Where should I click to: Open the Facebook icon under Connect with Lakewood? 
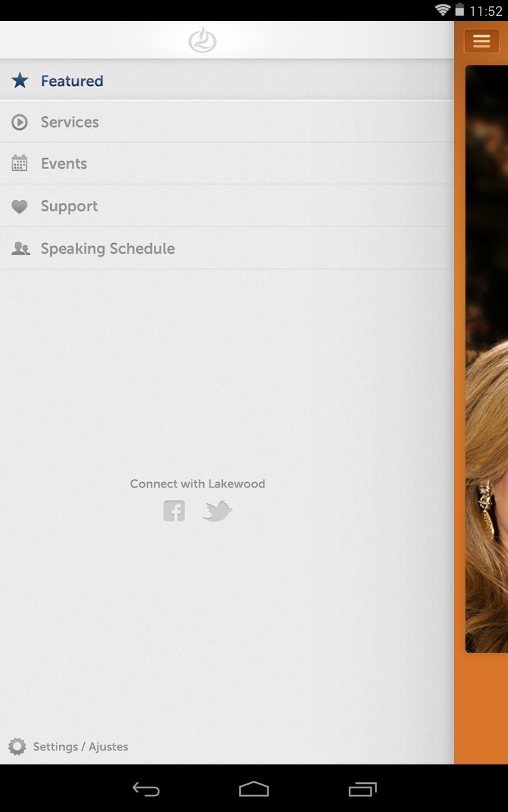point(174,511)
